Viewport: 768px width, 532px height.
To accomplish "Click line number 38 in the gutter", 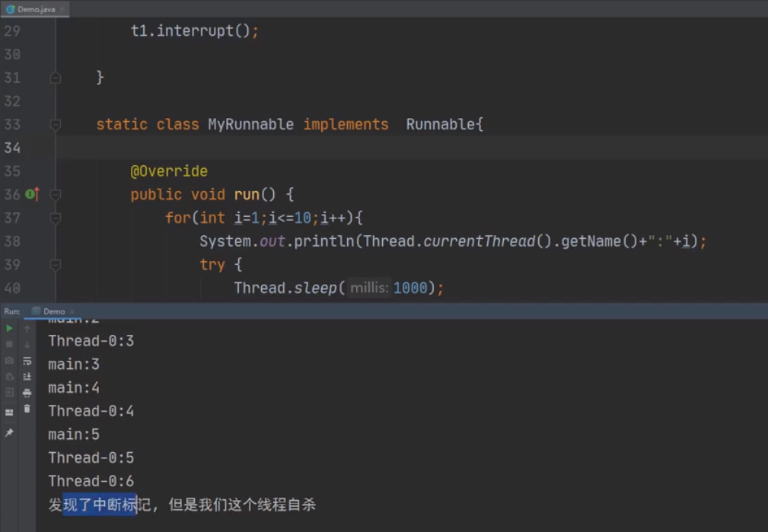I will pyautogui.click(x=13, y=241).
